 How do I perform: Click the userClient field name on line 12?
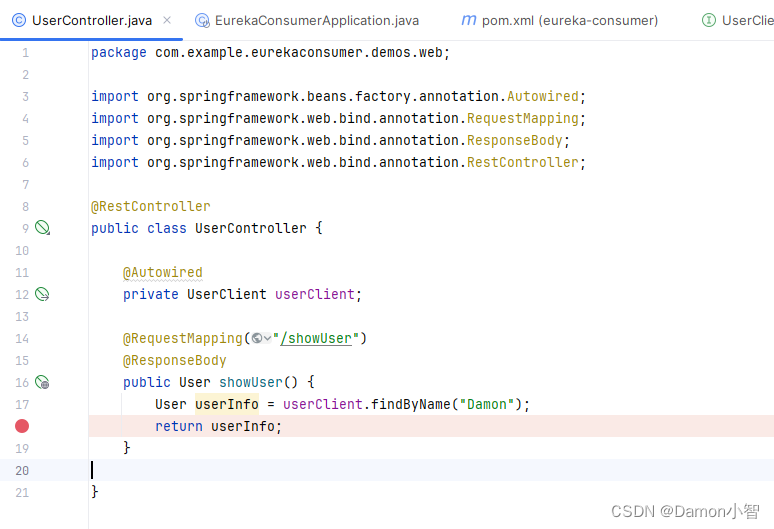tap(315, 294)
